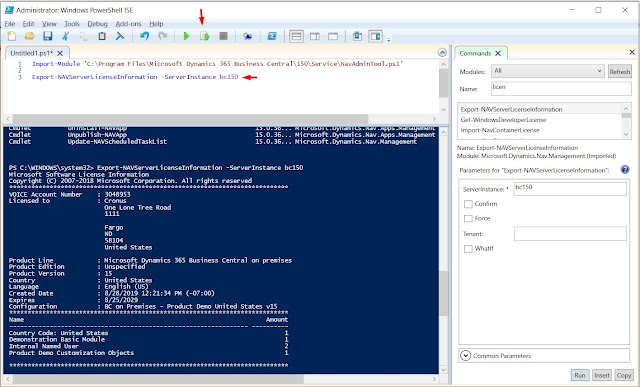Open the Modules dropdown set to All
This screenshot has height=387, width=640.
(x=548, y=71)
